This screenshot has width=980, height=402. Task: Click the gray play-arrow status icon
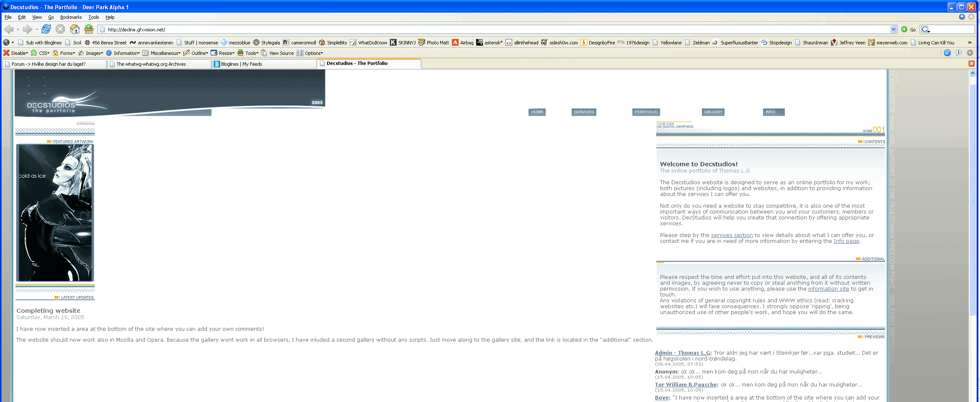click(970, 53)
